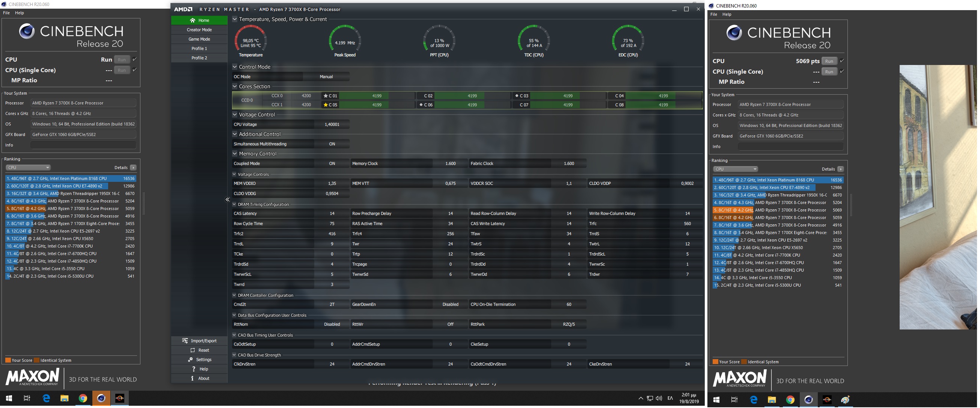Open Chrome from left taskbar
The image size is (980, 408).
pyautogui.click(x=83, y=399)
